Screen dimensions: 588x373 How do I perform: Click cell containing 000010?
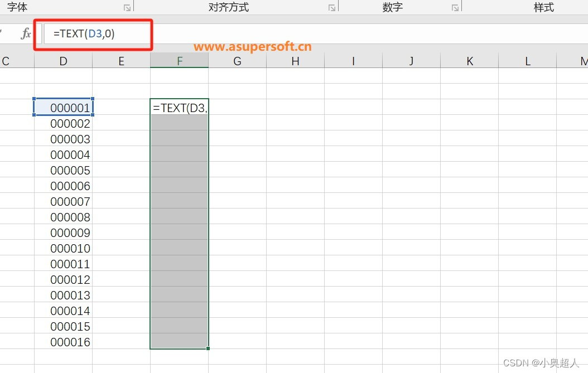tap(63, 248)
